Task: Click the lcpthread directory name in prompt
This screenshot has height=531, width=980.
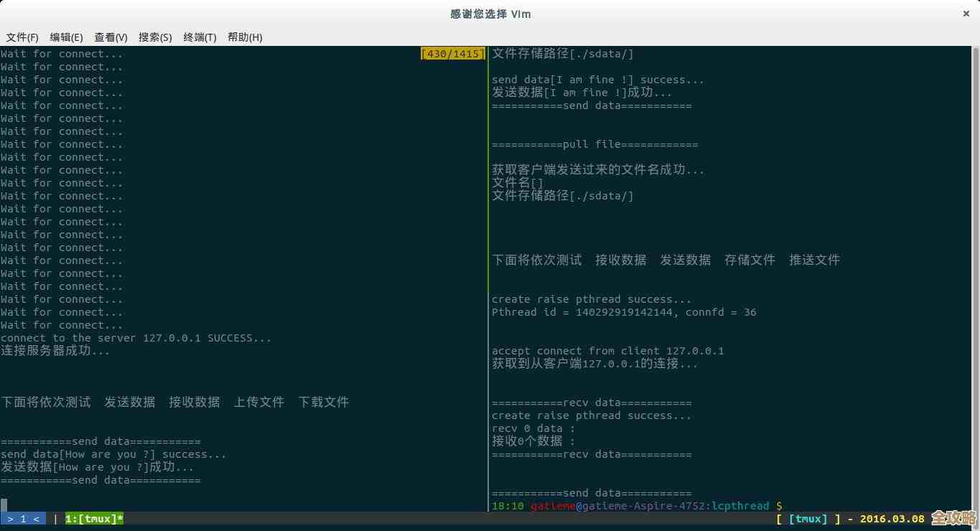Action: pos(741,506)
